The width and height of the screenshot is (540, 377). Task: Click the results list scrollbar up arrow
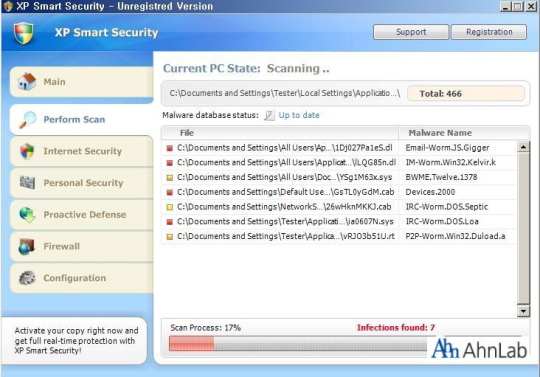(x=523, y=147)
